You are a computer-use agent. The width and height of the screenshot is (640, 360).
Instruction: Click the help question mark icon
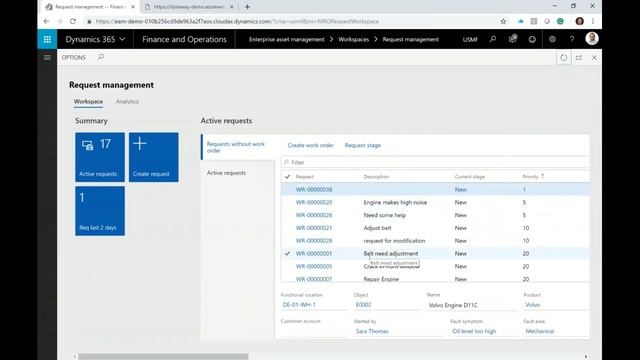pos(572,39)
